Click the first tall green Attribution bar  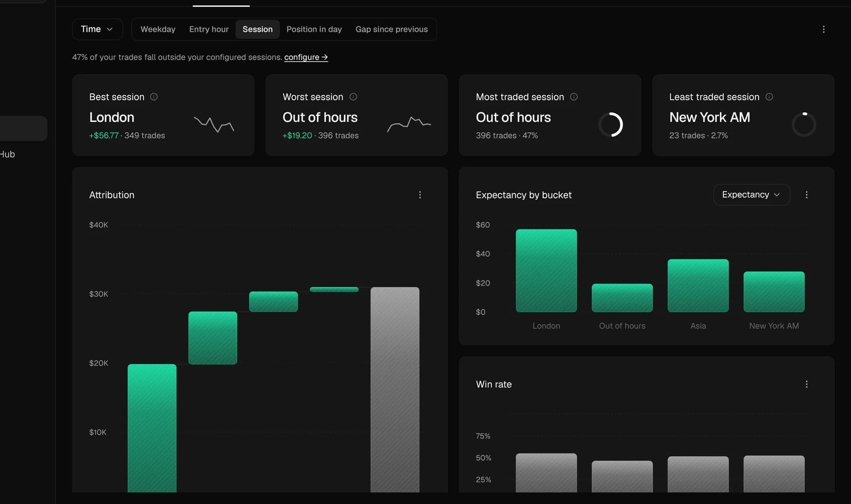coord(152,428)
